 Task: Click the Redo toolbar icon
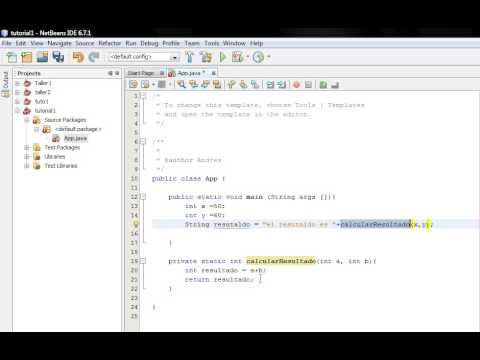click(94, 57)
